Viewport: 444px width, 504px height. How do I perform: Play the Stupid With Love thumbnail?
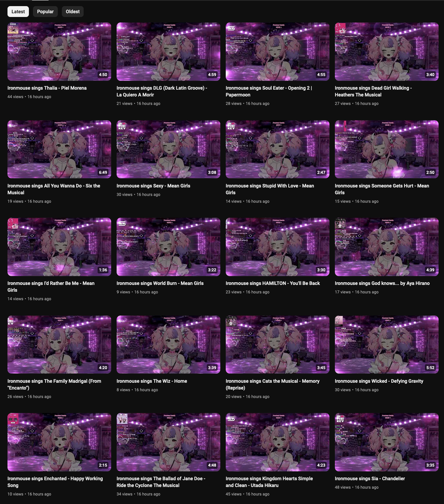(277, 149)
